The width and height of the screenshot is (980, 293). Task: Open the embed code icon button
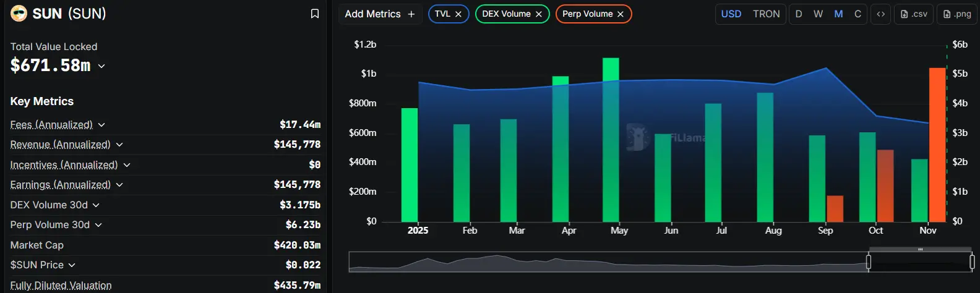[x=880, y=14]
